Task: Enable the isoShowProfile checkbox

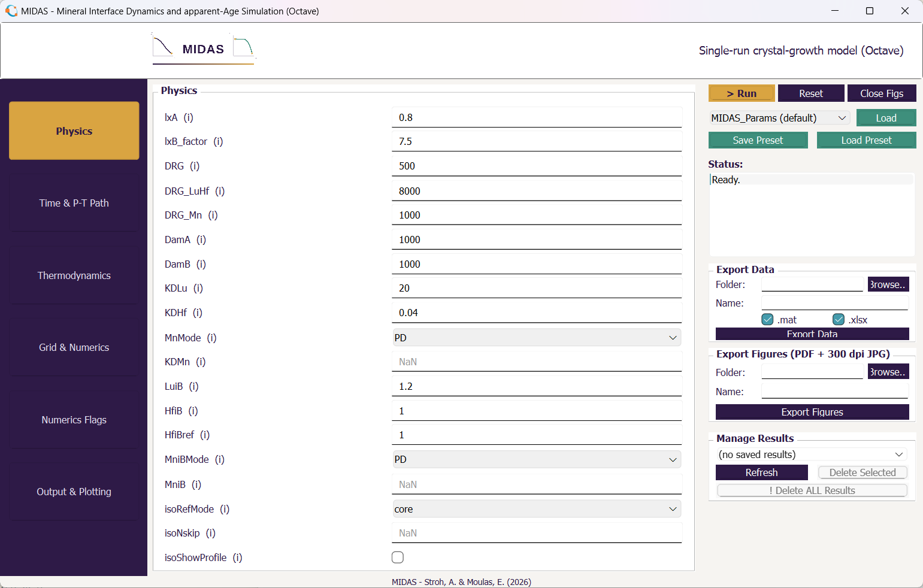Action: pos(398,557)
